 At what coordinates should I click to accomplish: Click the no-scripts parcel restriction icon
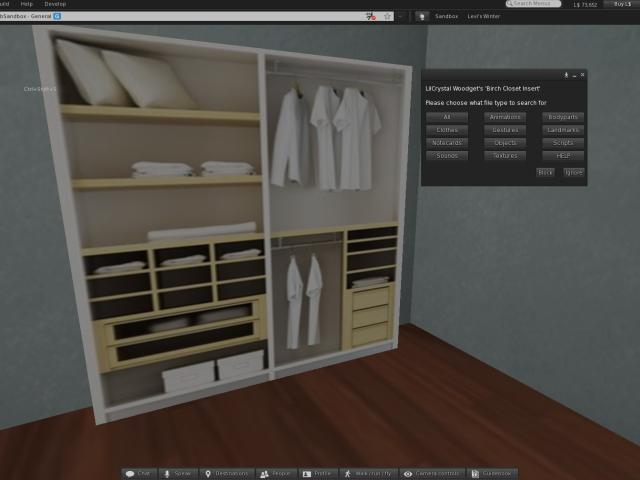coord(371,16)
